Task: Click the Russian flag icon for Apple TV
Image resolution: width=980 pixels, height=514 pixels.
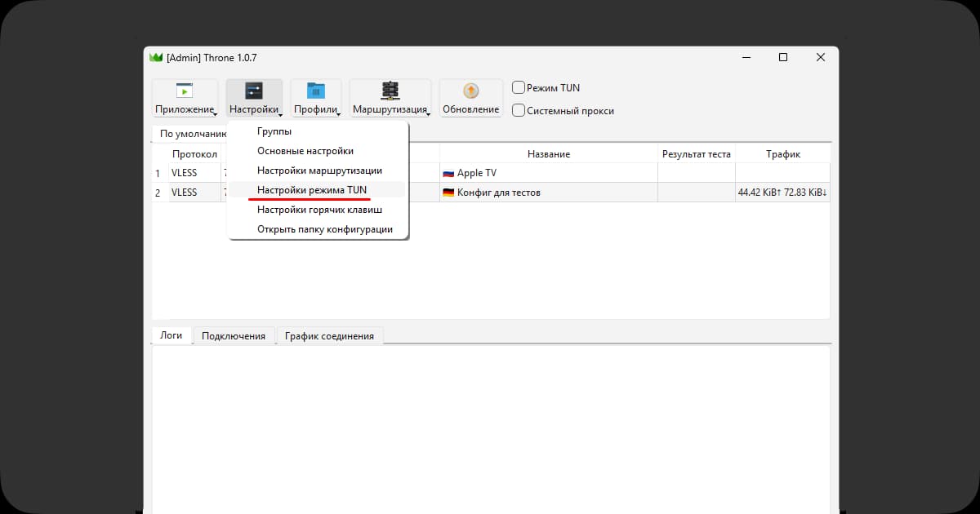Action: coord(448,173)
